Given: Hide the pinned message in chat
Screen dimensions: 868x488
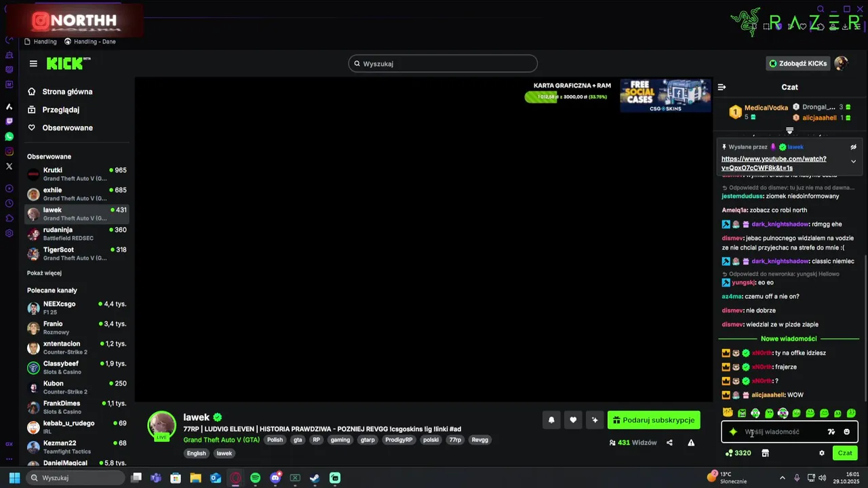Looking at the screenshot, I should [x=853, y=147].
